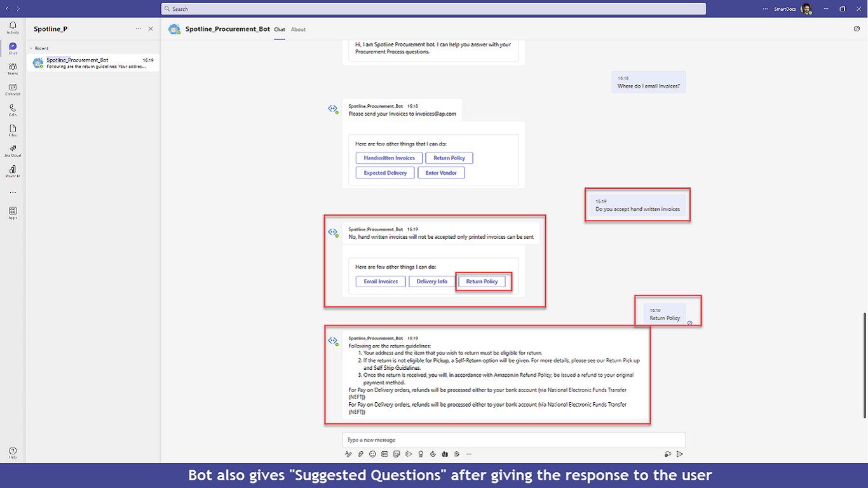Open the Teams section in the left rail

coord(13,69)
